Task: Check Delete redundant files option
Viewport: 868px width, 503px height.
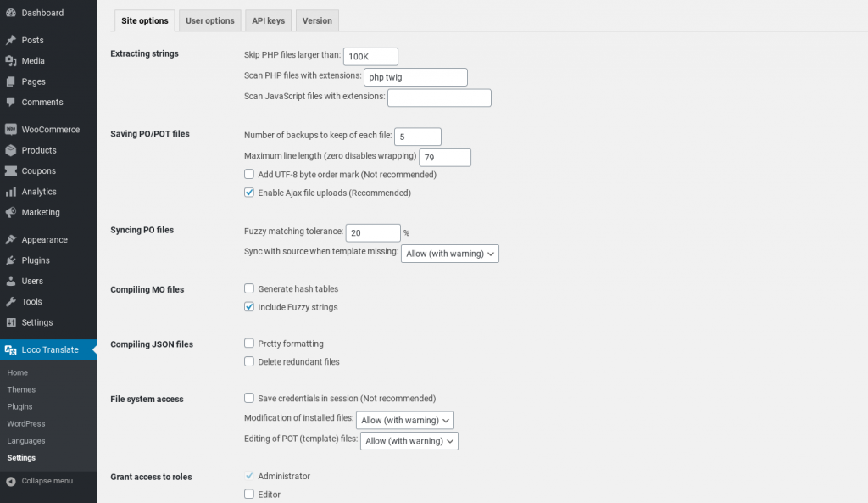Action: click(x=249, y=361)
